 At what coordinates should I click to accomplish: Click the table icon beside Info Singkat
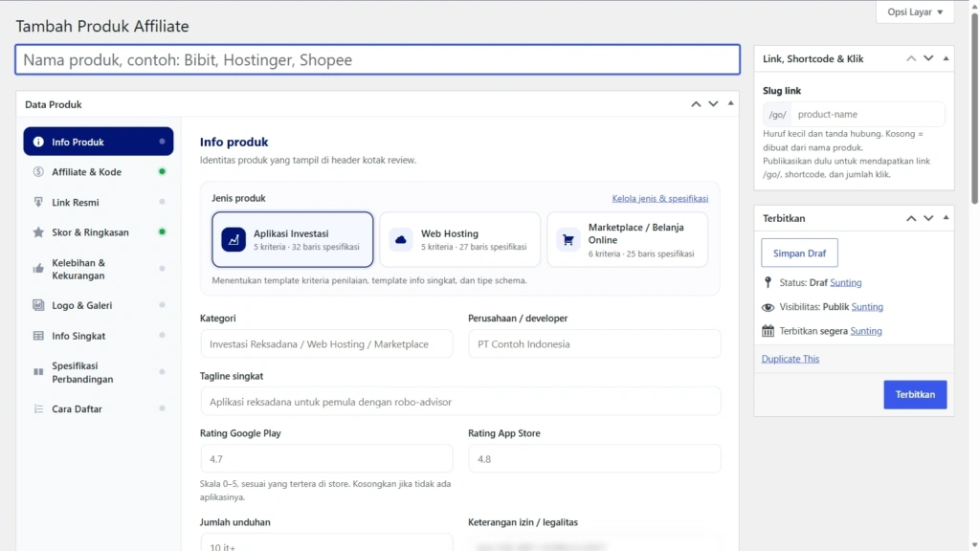(x=38, y=336)
